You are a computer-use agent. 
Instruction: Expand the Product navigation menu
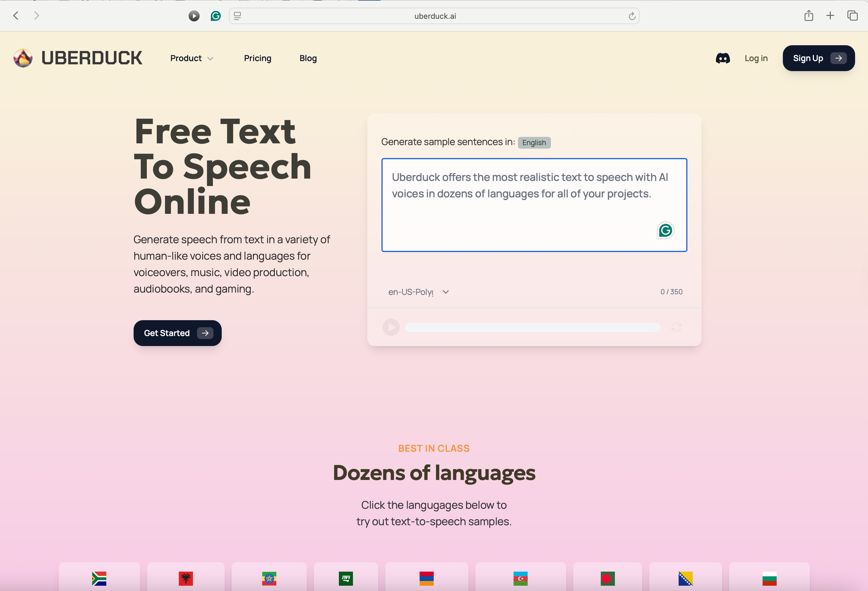tap(192, 58)
